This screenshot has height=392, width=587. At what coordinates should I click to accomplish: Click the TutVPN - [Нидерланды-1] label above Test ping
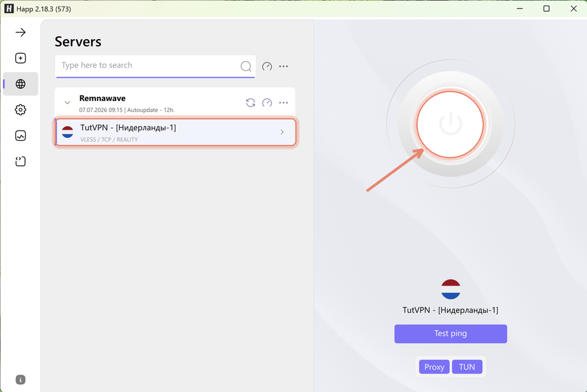pos(451,310)
